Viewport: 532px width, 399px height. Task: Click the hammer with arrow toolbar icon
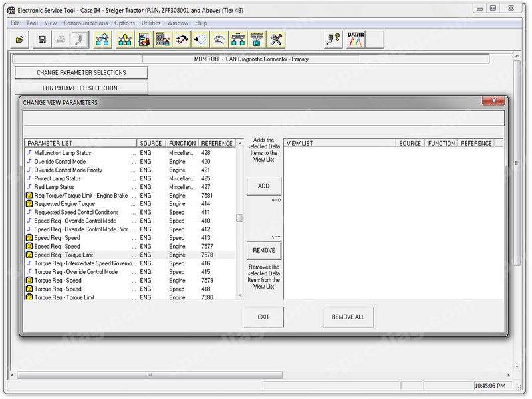coord(181,40)
